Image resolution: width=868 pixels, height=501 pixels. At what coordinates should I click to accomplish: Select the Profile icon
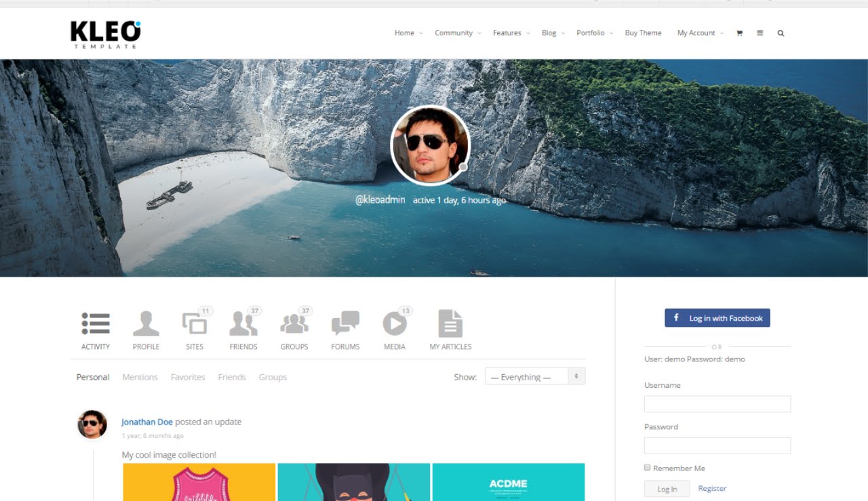(x=146, y=325)
